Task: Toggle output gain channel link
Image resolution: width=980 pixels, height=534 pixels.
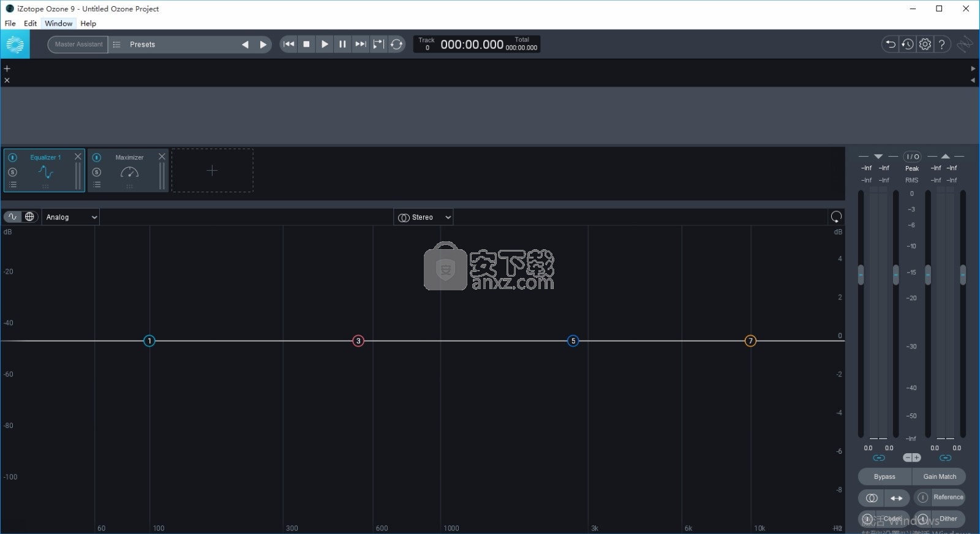Action: point(946,458)
